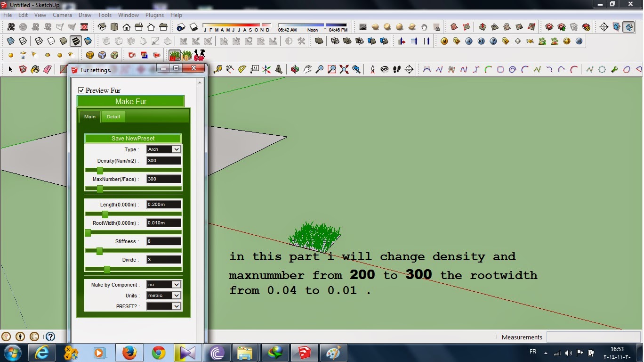Open the File menu
This screenshot has width=644, height=362.
(8, 15)
